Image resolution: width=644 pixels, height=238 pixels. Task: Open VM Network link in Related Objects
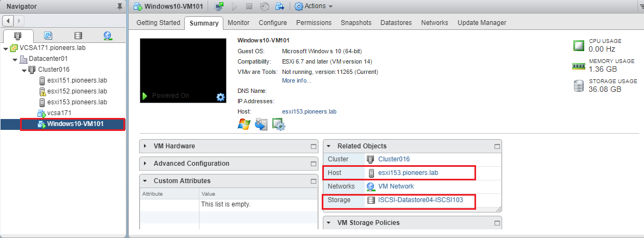click(396, 186)
